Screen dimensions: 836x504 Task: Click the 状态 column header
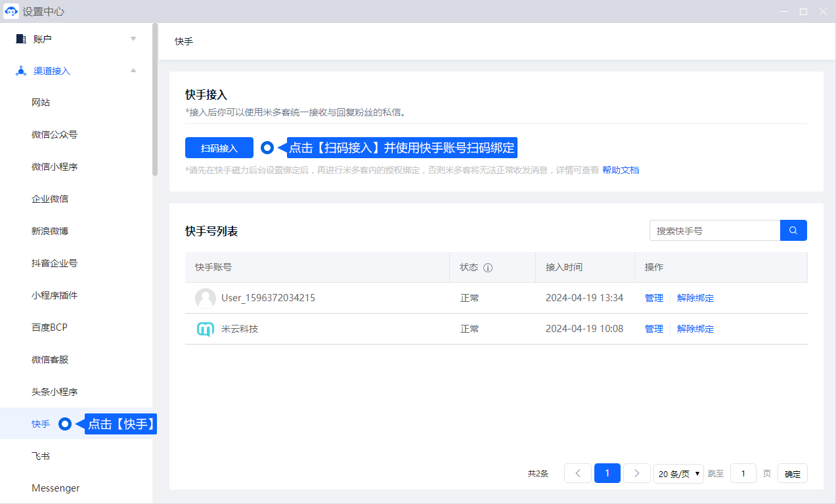click(x=469, y=268)
